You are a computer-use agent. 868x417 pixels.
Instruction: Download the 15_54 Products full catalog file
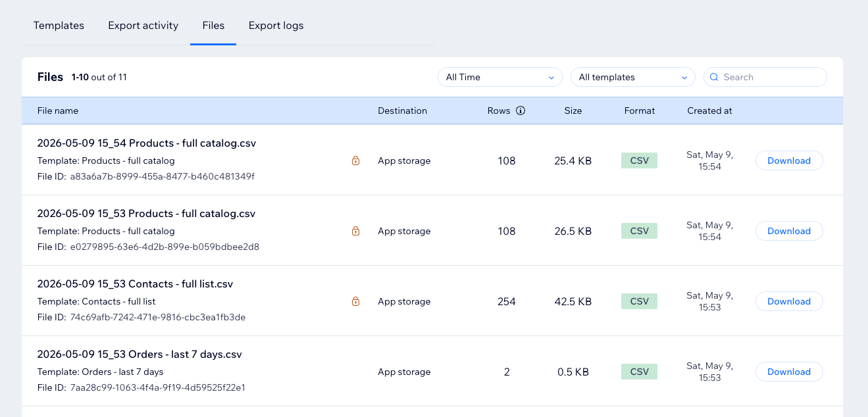pos(789,160)
